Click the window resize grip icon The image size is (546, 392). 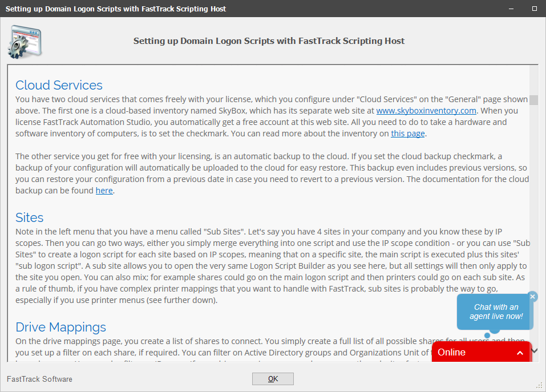[539, 385]
